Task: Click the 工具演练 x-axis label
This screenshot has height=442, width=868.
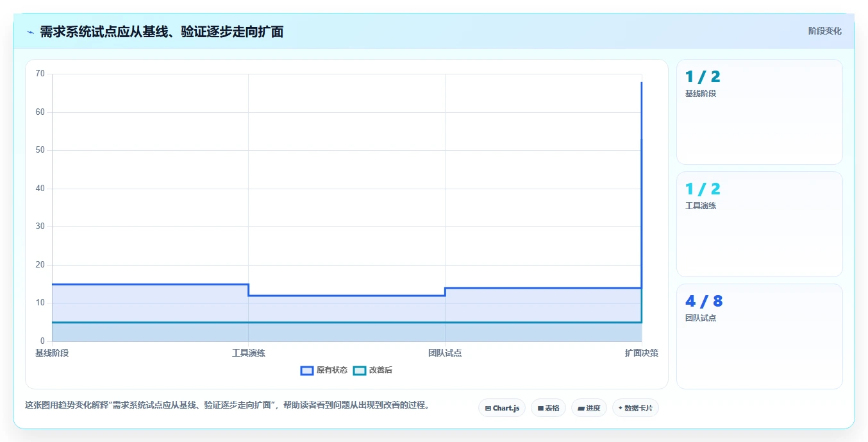Action: coord(249,353)
